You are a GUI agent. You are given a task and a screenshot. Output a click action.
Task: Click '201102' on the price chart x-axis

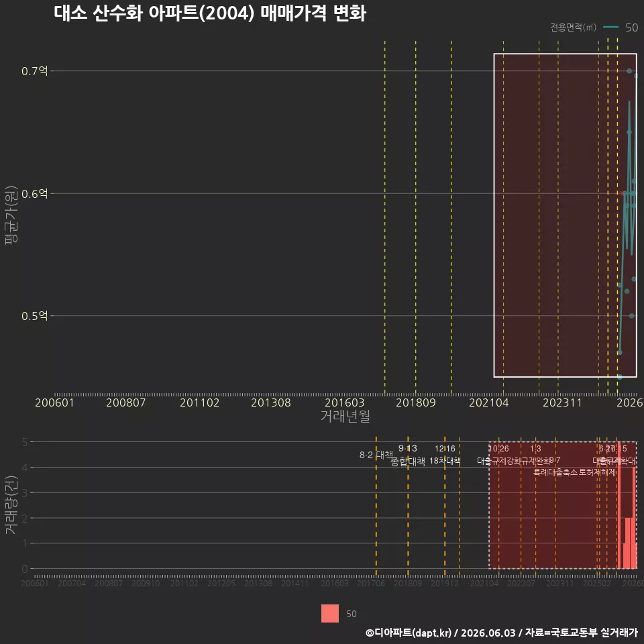[x=200, y=402]
